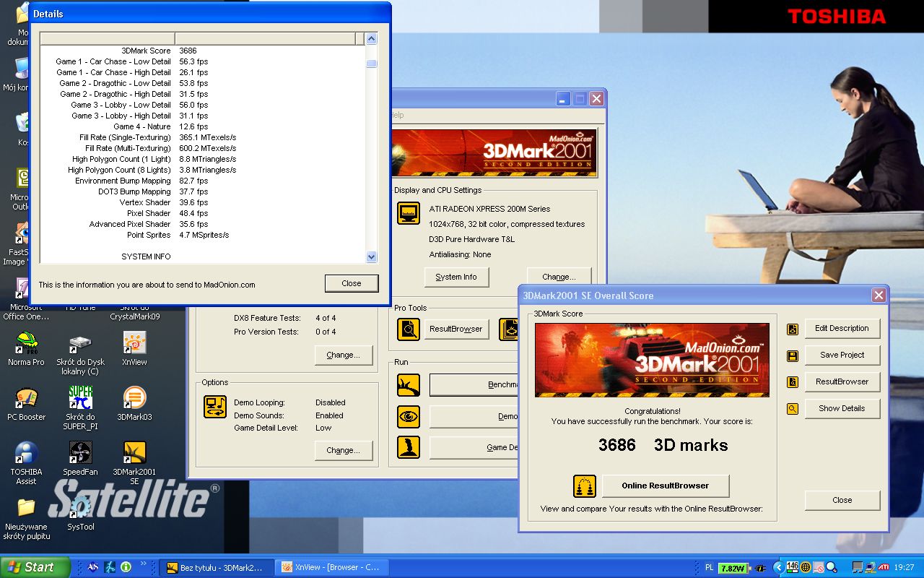Click the Online ResultBrowser trees icon
924x578 pixels.
(x=584, y=486)
